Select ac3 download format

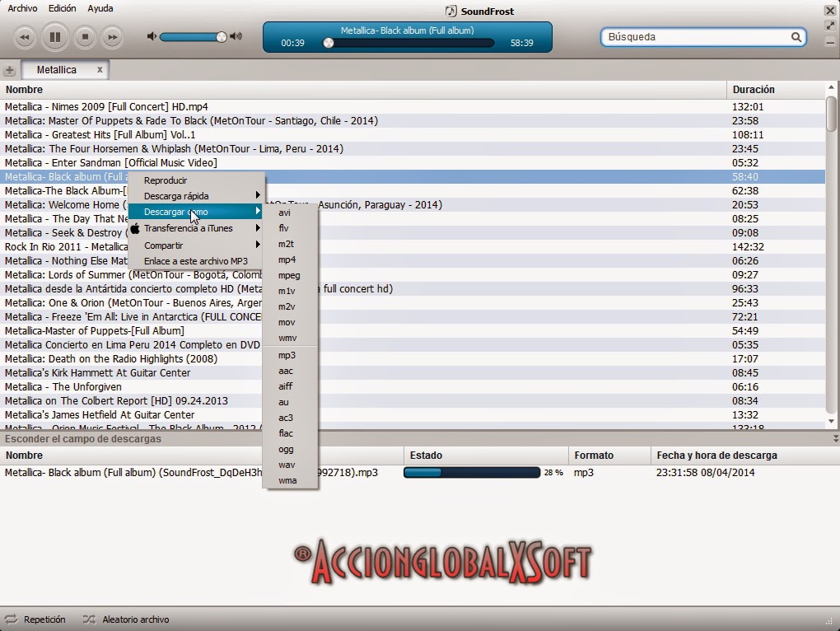pos(291,418)
